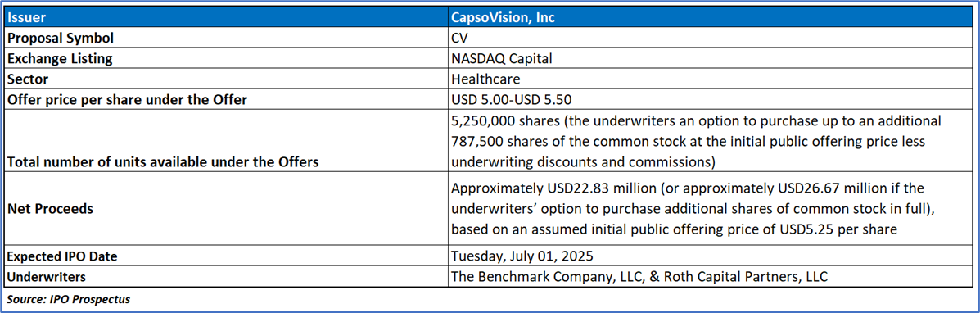Click the 5,250,000 shares description cell

click(712, 142)
